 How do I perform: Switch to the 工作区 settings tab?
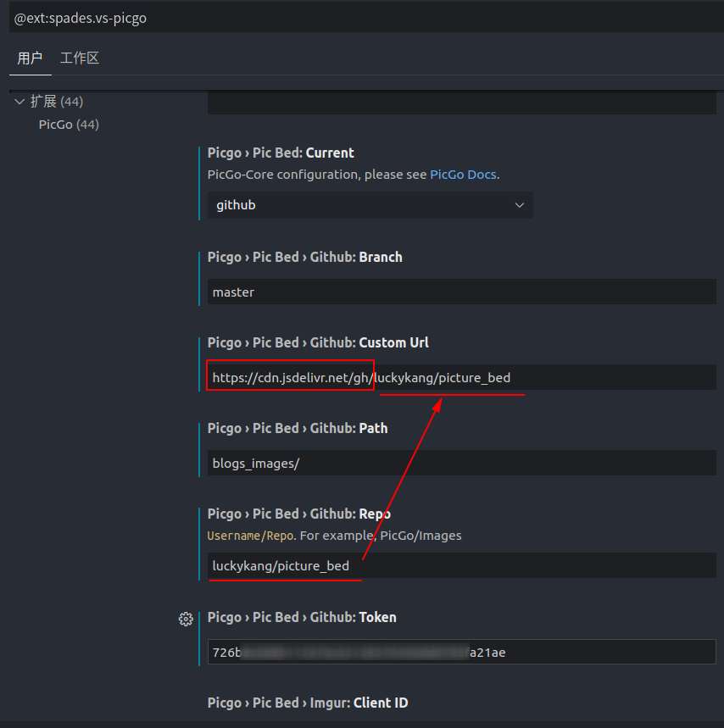pyautogui.click(x=80, y=58)
